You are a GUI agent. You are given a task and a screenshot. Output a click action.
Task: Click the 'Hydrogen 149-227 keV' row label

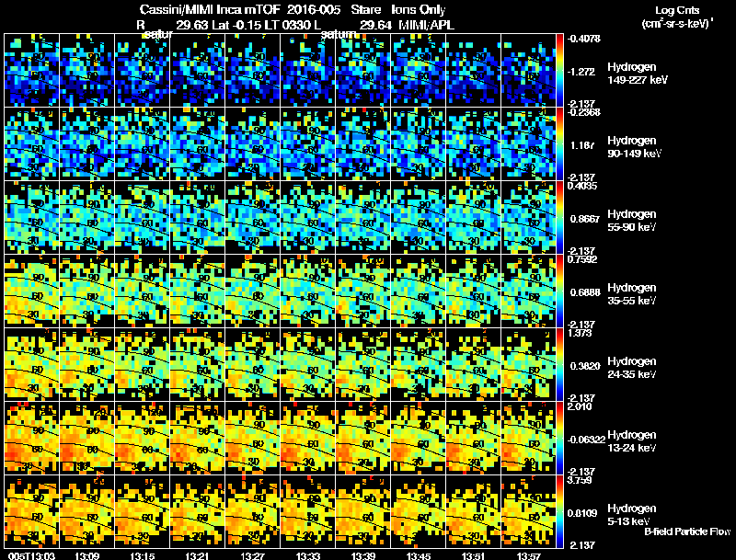(x=638, y=74)
